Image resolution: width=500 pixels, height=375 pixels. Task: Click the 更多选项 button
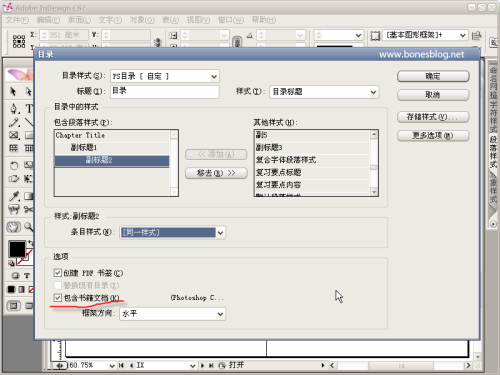433,136
